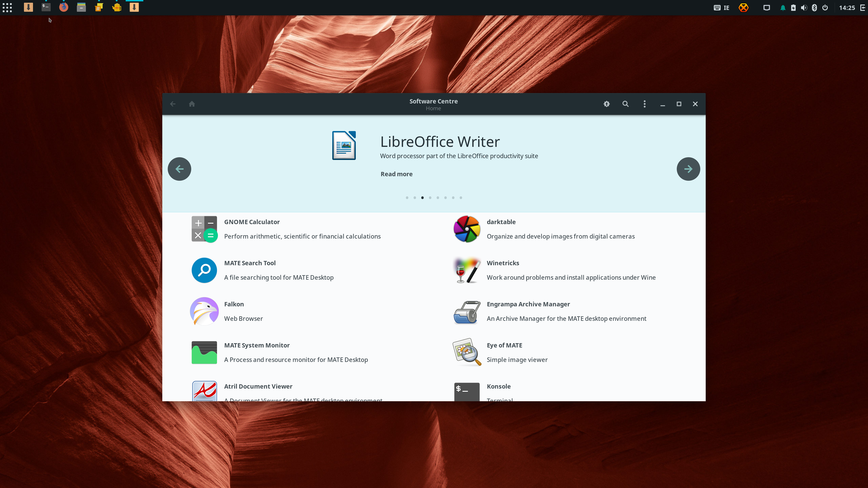The image size is (868, 488).
Task: Click the GNOME Calculator app icon
Action: (x=204, y=229)
